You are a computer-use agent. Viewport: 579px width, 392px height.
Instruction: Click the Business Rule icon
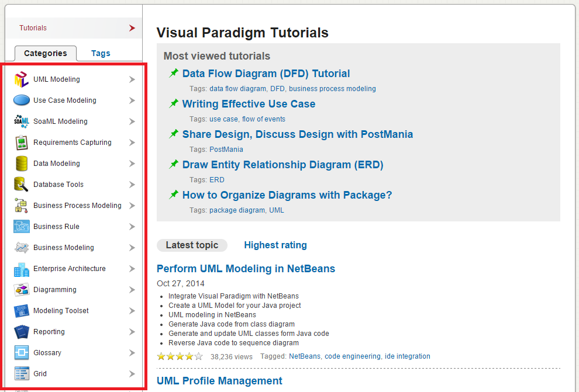pos(22,227)
